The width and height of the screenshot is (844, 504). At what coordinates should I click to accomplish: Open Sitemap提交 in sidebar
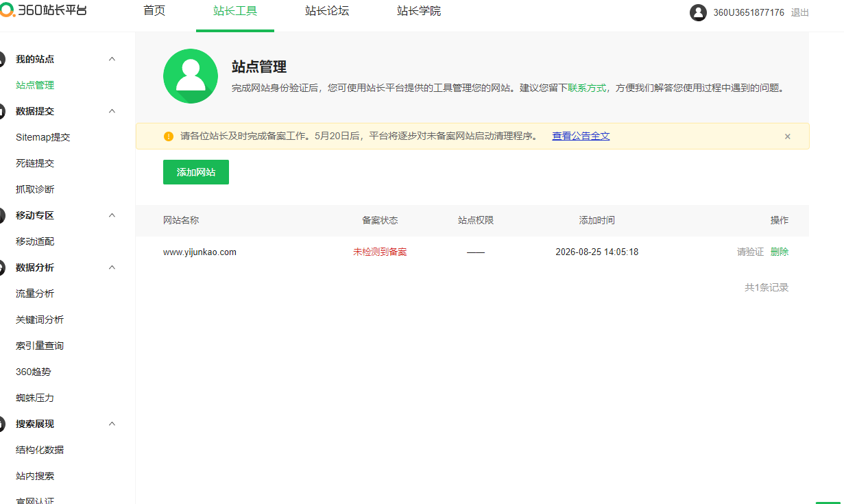pos(43,137)
